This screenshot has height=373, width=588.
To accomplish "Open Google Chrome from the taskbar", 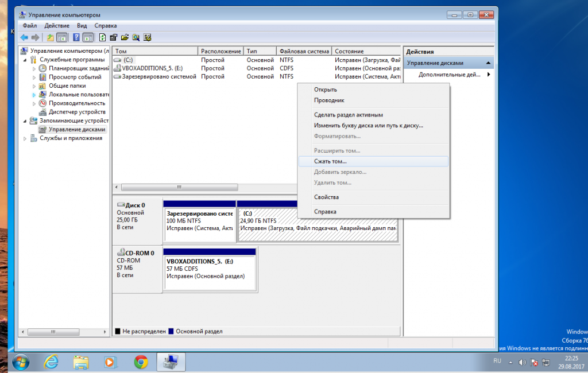I will coord(141,362).
